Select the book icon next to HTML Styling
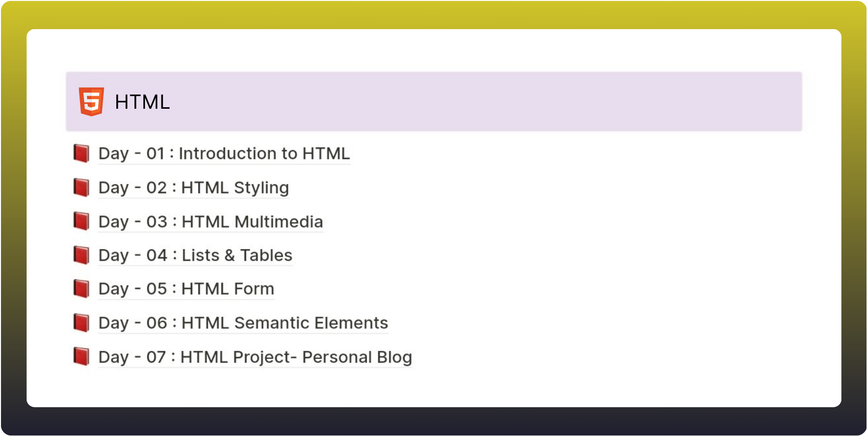The width and height of the screenshot is (868, 436). (x=82, y=187)
